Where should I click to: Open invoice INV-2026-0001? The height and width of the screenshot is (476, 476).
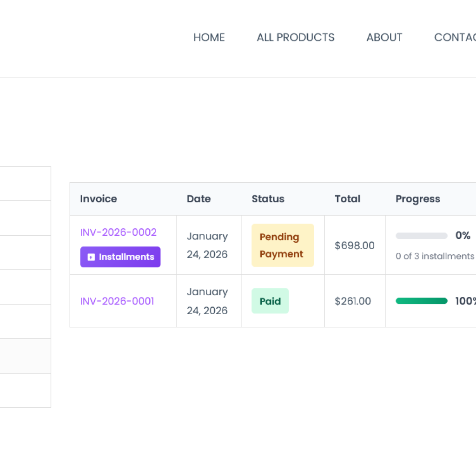(117, 301)
